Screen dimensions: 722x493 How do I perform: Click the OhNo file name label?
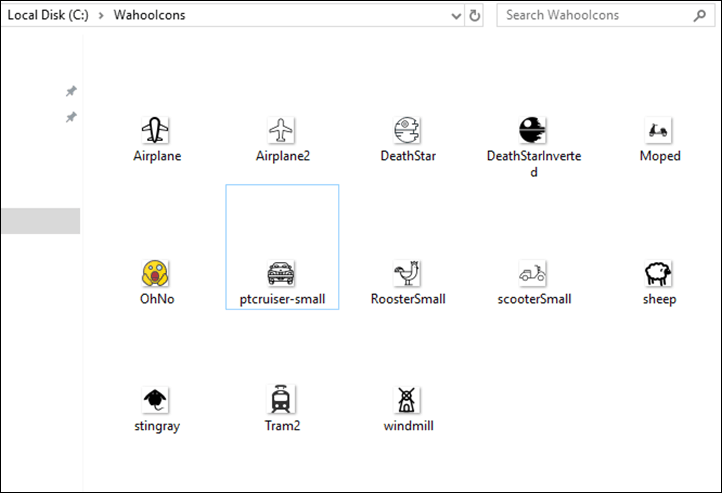(x=157, y=299)
